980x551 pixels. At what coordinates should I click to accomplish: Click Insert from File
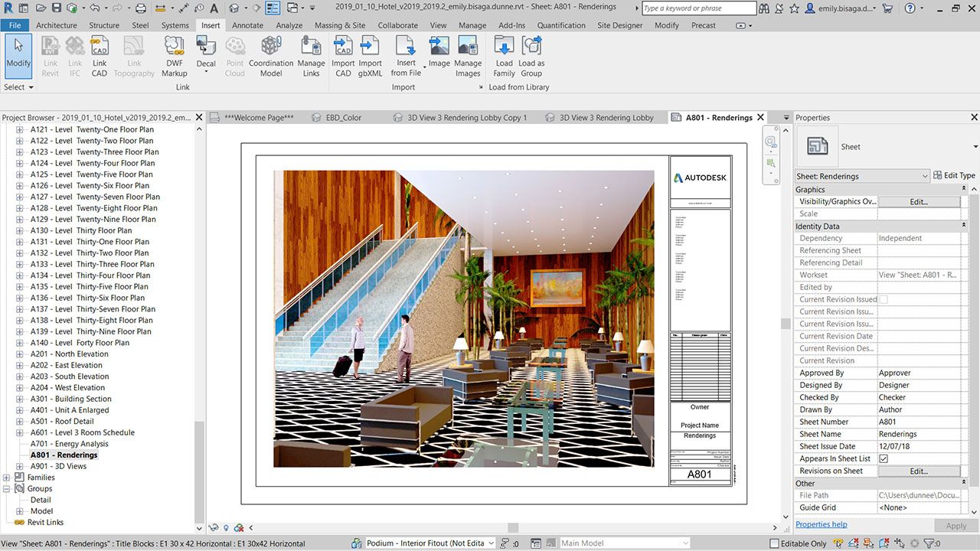pyautogui.click(x=406, y=57)
